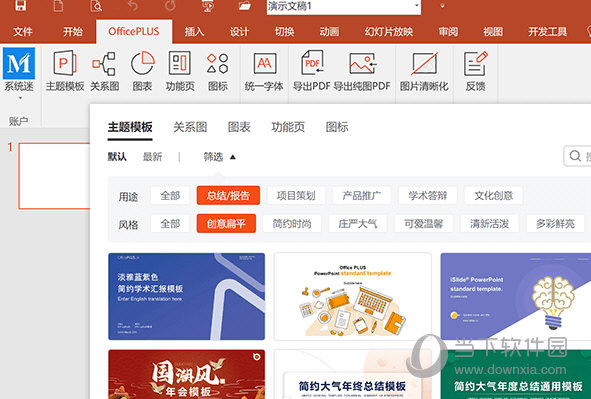The height and width of the screenshot is (399, 591).
Task: Open the 设计 ribbon tab
Action: coord(239,32)
